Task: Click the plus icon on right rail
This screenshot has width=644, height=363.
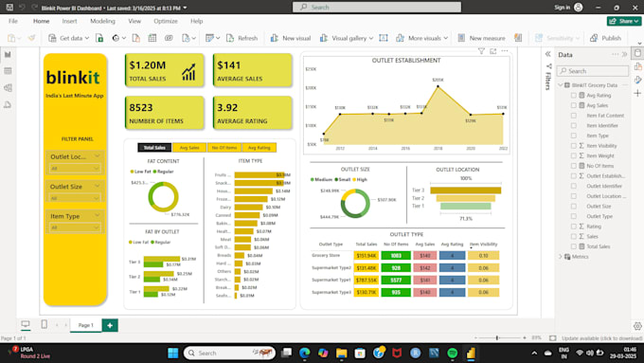Action: [x=637, y=93]
